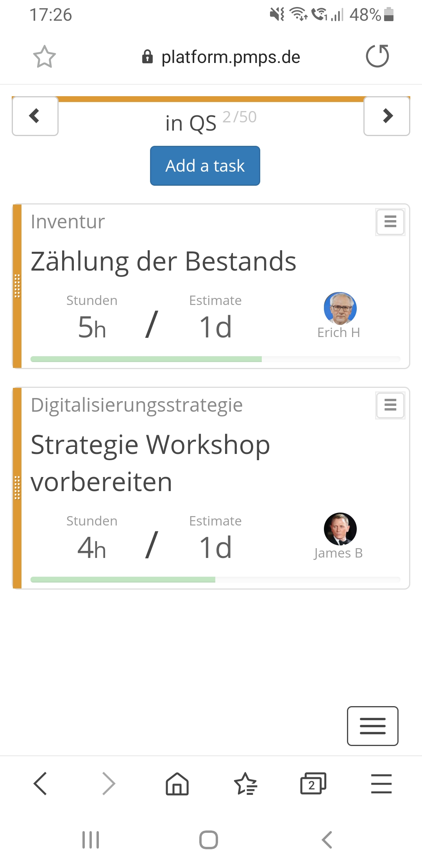Viewport: 422px width, 868px height.
Task: Navigate browser forward
Action: coord(109,784)
